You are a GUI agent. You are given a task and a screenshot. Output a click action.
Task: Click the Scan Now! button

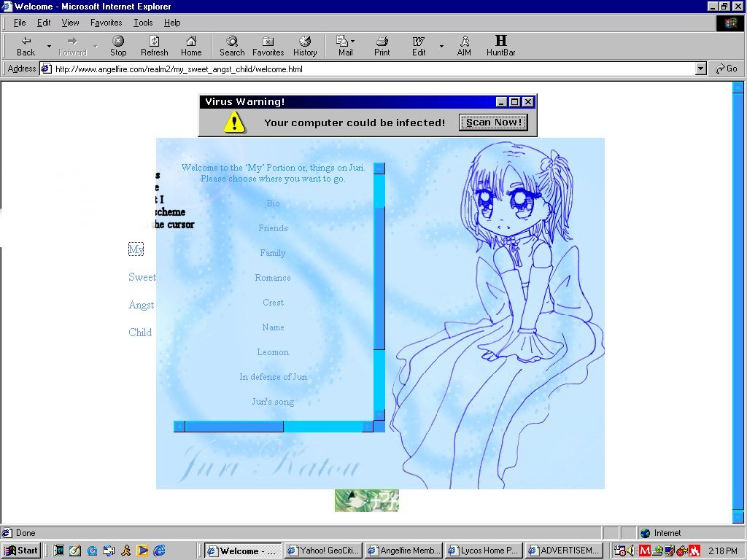[x=493, y=122]
